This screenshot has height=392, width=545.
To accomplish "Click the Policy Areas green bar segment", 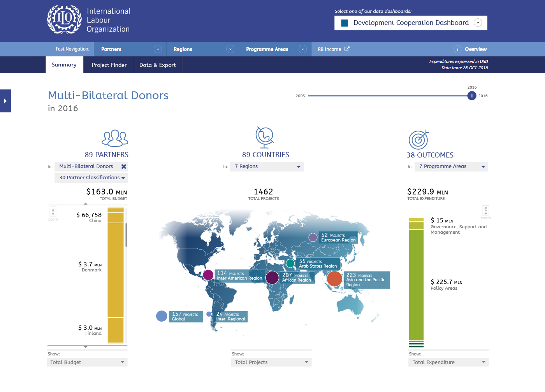I will pyautogui.click(x=416, y=285).
